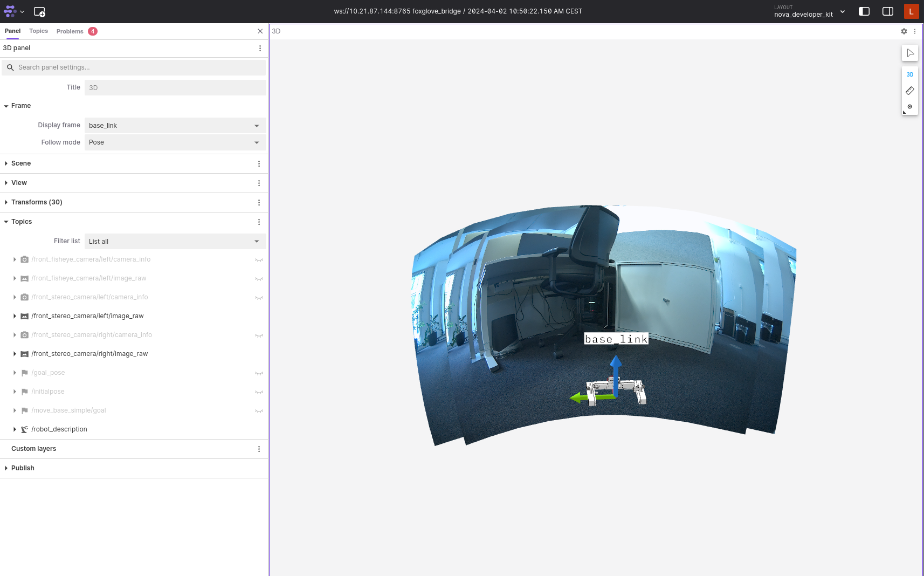924x576 pixels.
Task: Open the Display frame dropdown
Action: pyautogui.click(x=175, y=125)
